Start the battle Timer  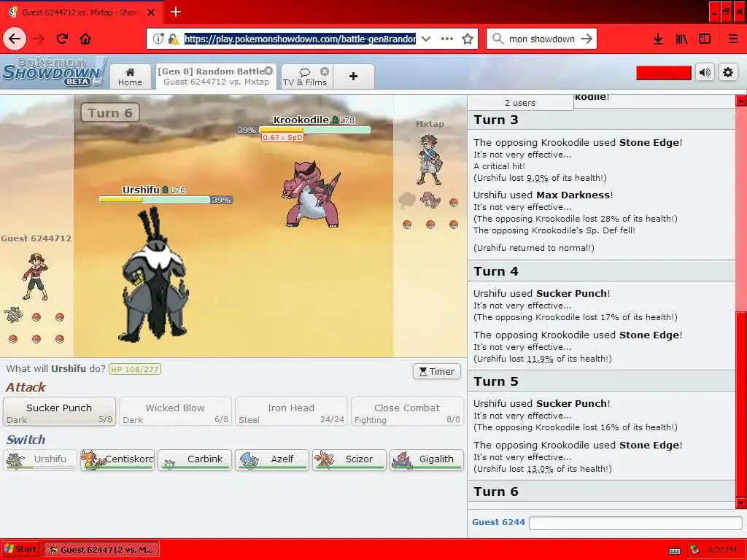pyautogui.click(x=437, y=371)
